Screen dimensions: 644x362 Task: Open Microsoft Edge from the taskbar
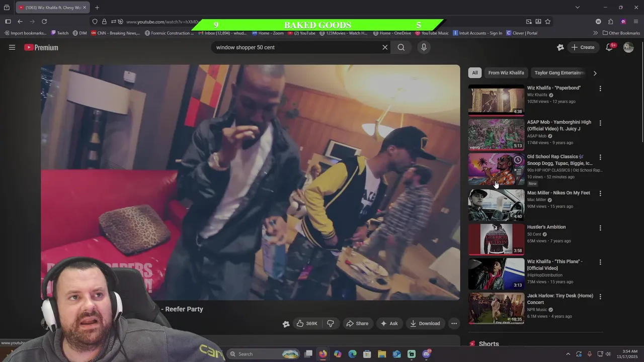click(352, 354)
